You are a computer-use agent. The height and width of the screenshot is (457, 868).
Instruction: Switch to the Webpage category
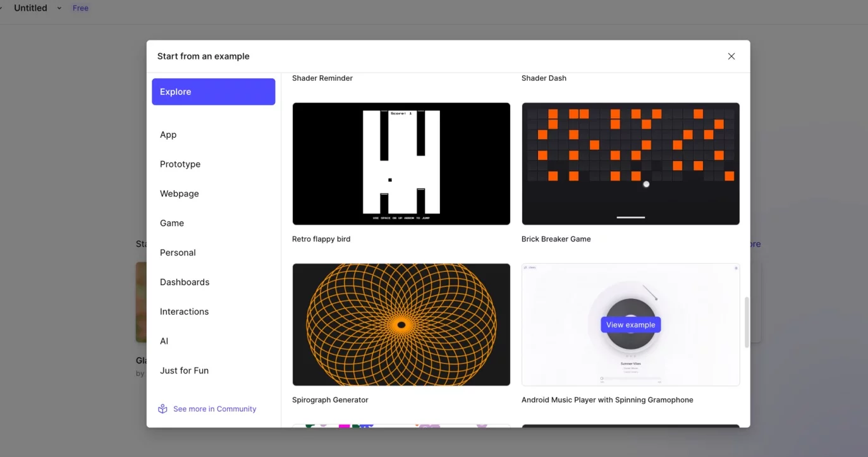coord(180,193)
